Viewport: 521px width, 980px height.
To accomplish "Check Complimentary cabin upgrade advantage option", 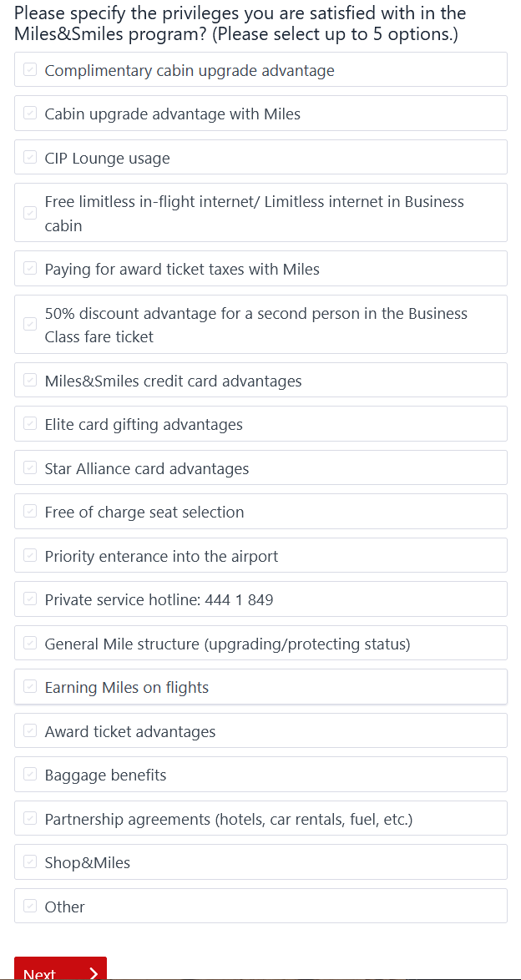I will pos(31,70).
